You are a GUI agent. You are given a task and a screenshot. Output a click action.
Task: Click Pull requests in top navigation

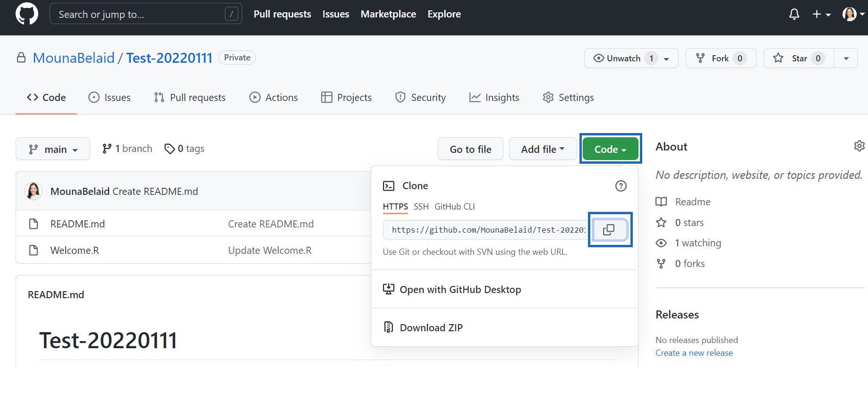282,14
